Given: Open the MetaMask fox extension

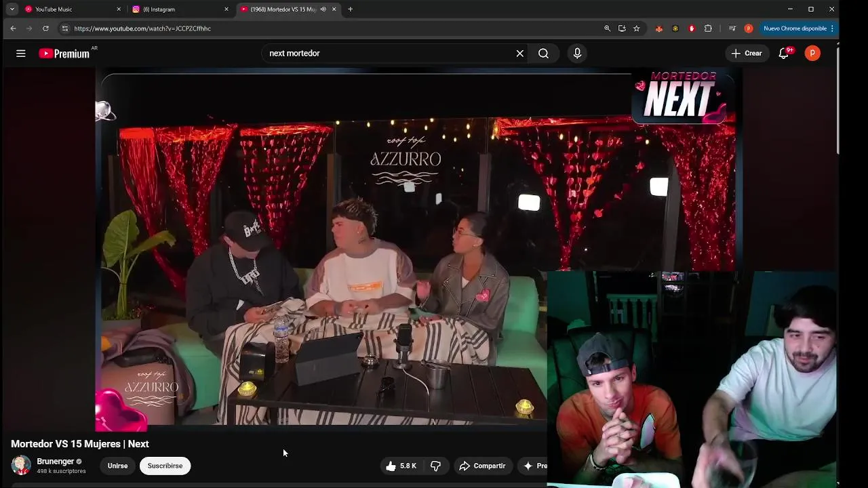Looking at the screenshot, I should 658,28.
